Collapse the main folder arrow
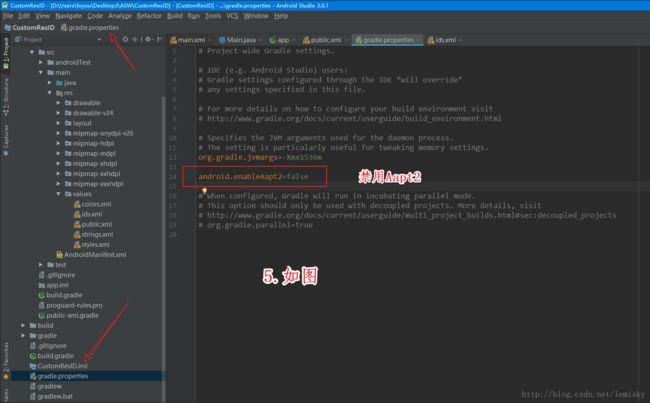The width and height of the screenshot is (650, 403). (x=41, y=73)
